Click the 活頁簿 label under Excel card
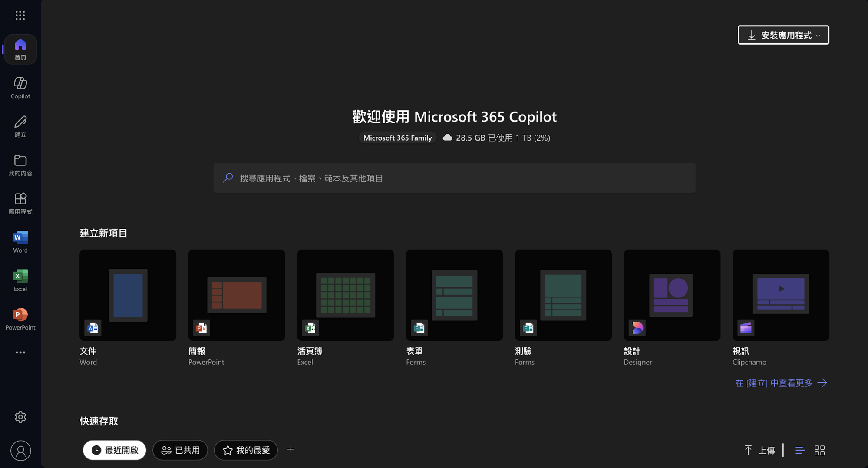Viewport: 868px width, 468px height. pyautogui.click(x=310, y=351)
